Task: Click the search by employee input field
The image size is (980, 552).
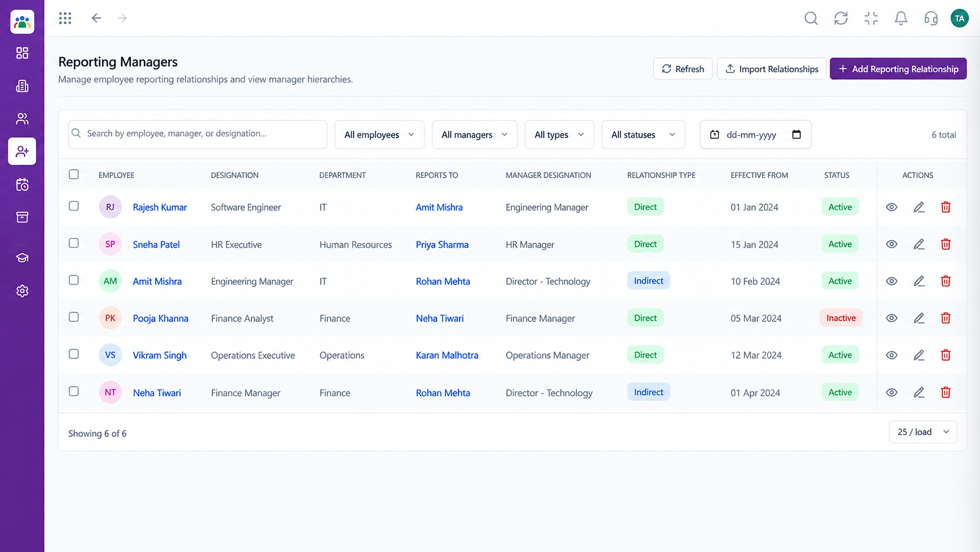Action: coord(198,134)
